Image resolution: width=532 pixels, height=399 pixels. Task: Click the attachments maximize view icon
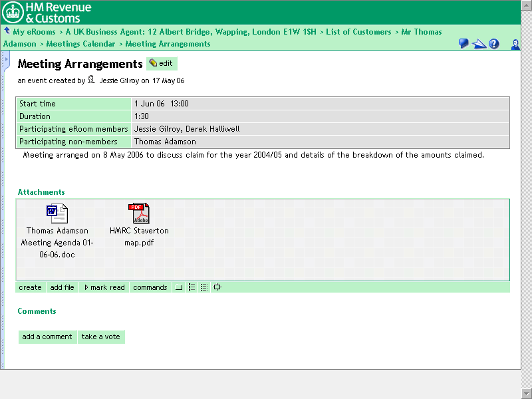point(217,287)
